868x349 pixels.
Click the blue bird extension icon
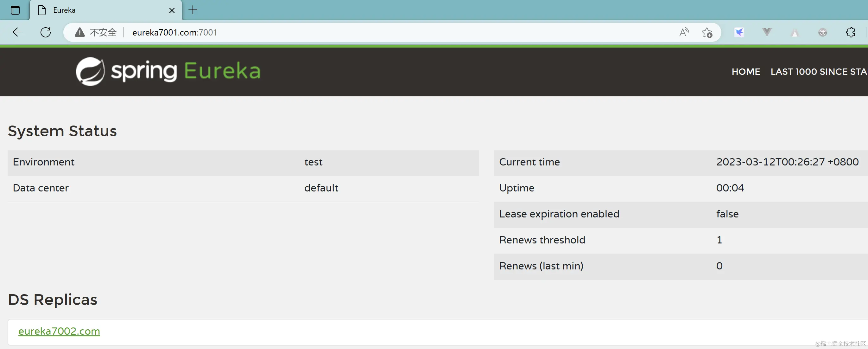739,32
